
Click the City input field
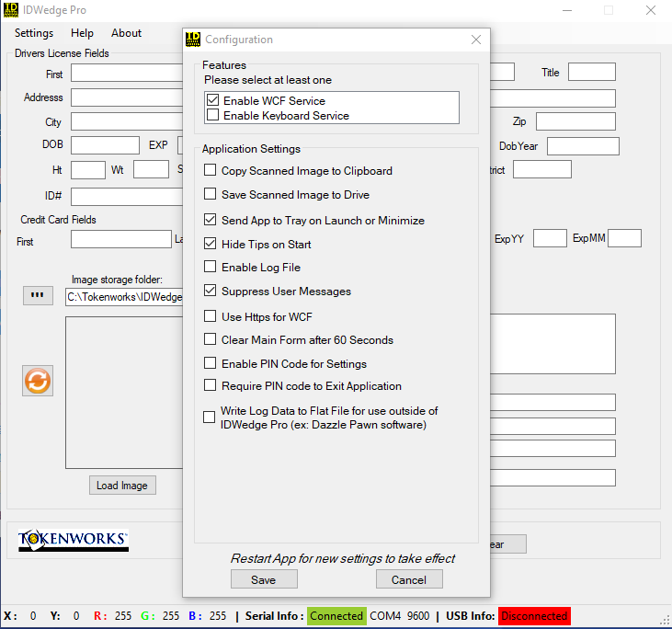point(127,121)
